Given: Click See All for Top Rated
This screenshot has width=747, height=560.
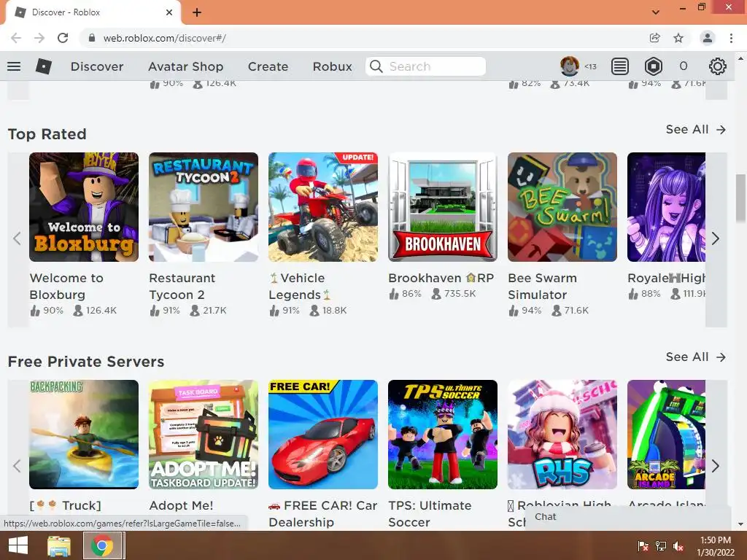Looking at the screenshot, I should point(695,130).
